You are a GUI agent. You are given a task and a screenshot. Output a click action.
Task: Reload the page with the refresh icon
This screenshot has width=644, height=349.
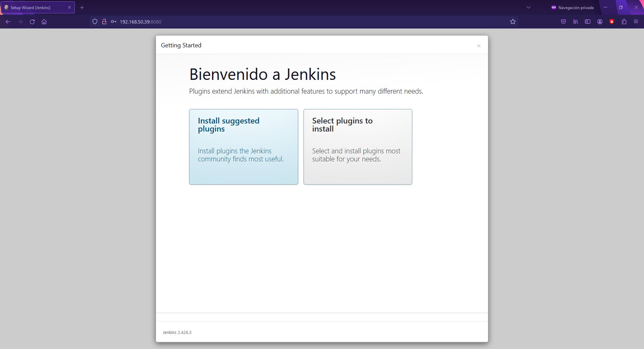point(32,22)
